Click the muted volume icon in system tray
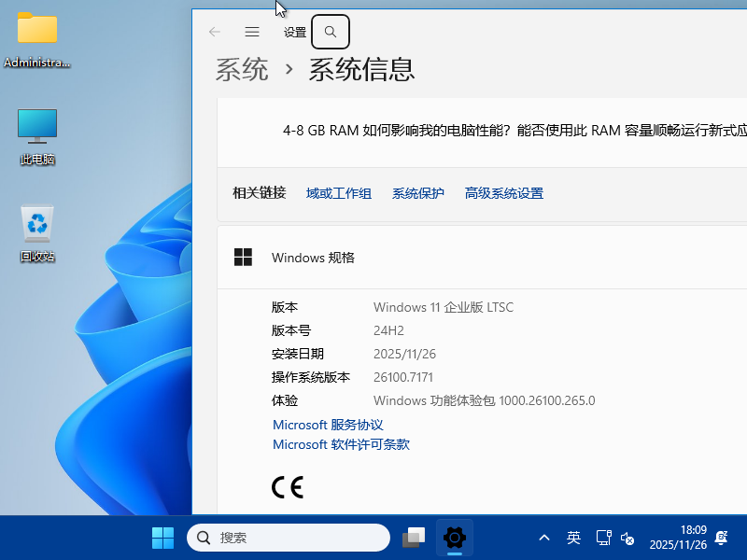The image size is (747, 560). point(627,538)
